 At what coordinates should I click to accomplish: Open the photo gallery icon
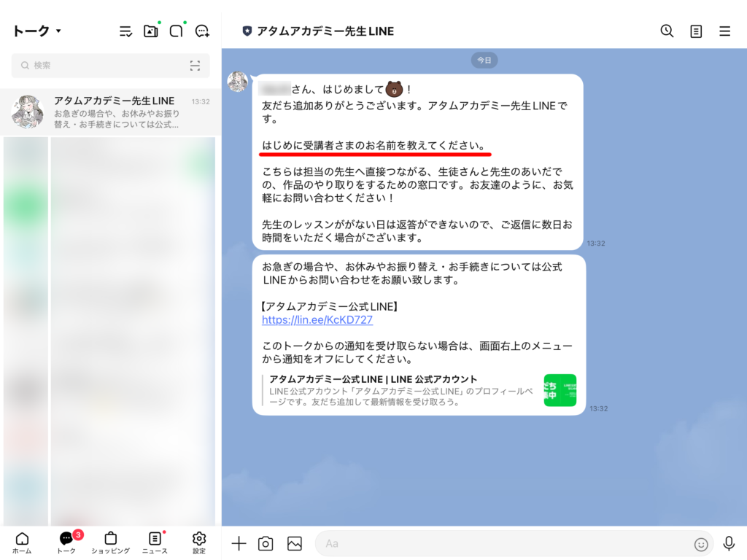pos(295,543)
